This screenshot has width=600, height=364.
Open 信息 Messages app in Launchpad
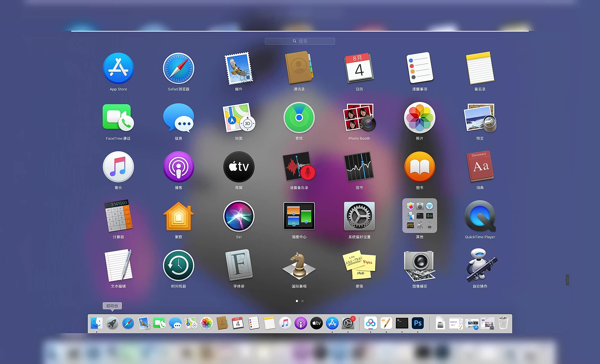179,118
